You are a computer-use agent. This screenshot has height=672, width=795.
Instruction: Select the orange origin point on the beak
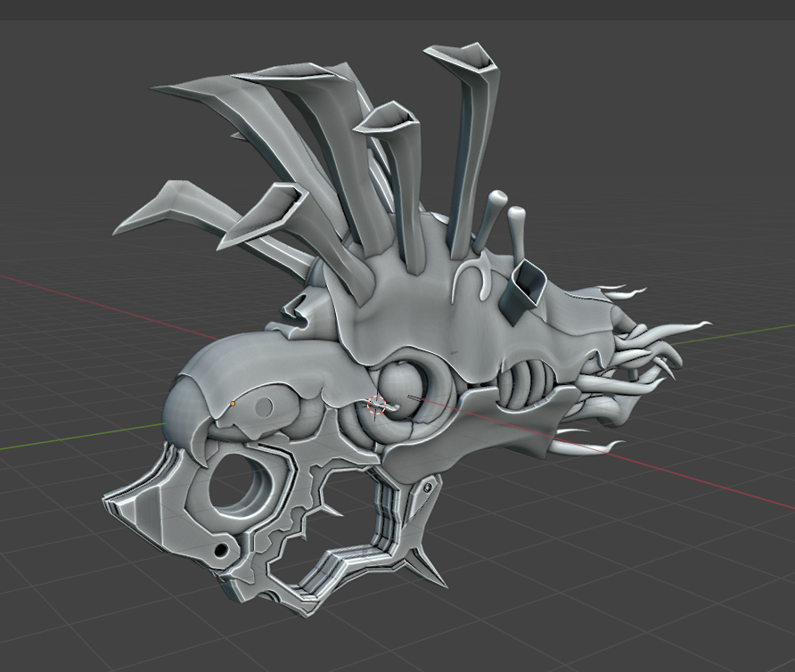[x=233, y=404]
